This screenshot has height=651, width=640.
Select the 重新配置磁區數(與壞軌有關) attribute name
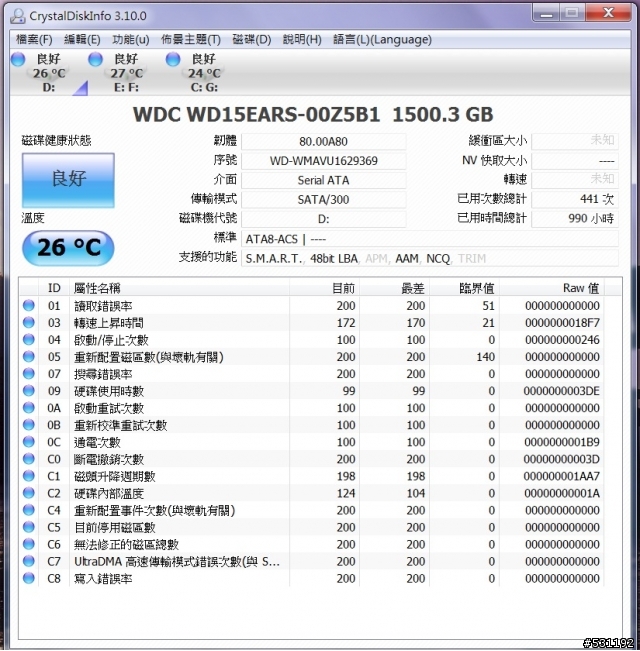click(x=149, y=357)
